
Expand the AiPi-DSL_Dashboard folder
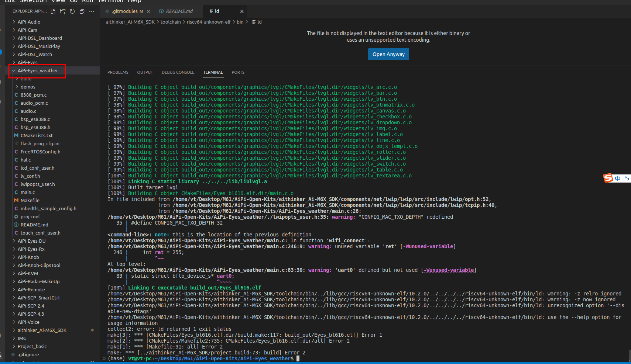[x=52, y=38]
